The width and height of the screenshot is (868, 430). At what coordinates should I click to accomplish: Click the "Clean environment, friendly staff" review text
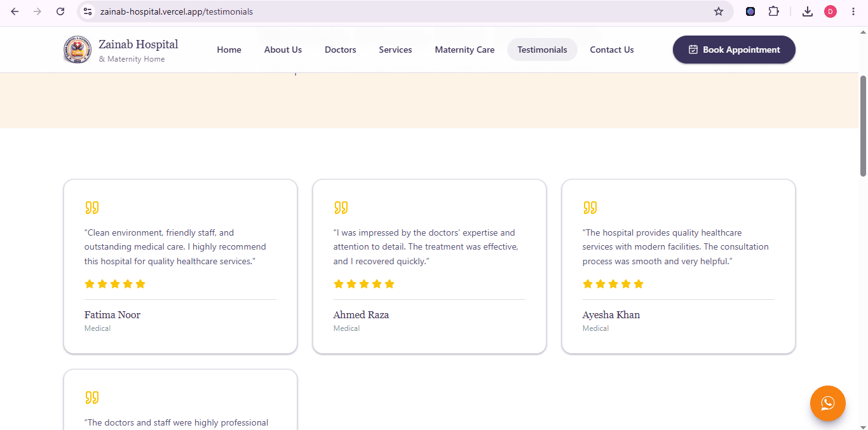(175, 247)
